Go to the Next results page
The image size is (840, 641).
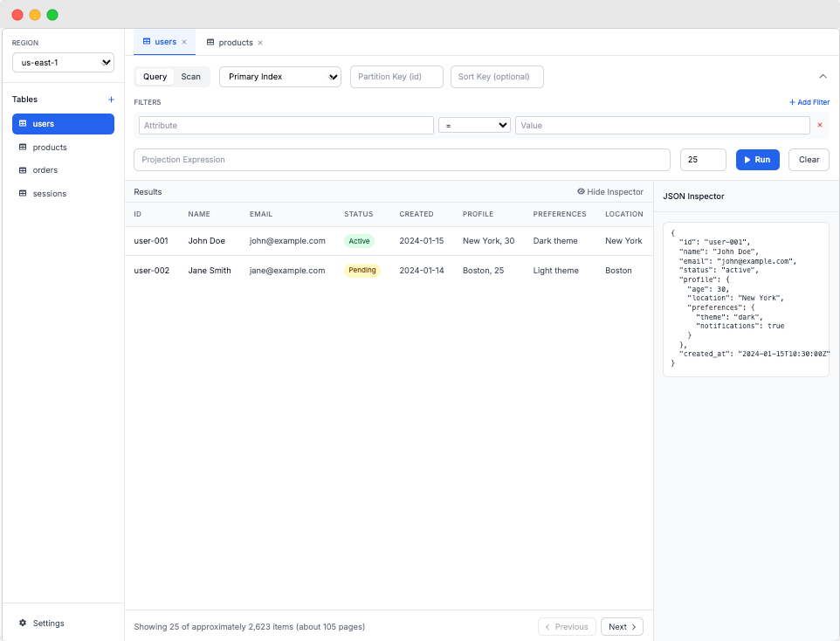pyautogui.click(x=622, y=626)
